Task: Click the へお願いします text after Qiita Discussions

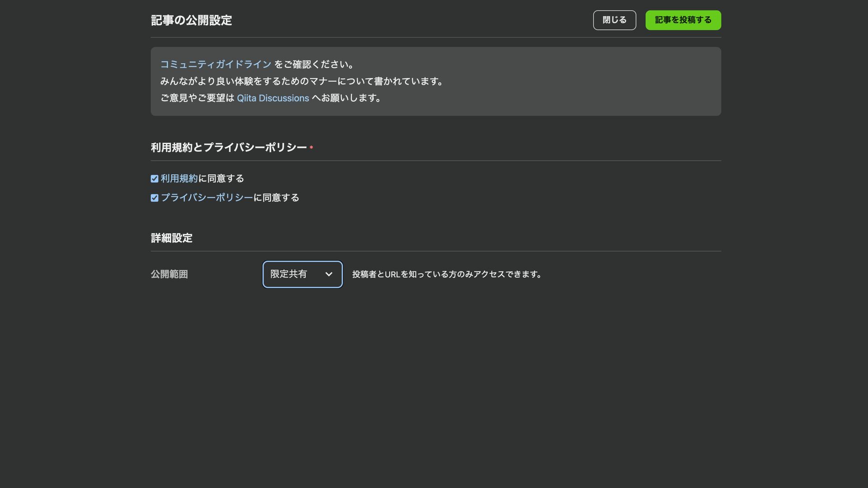Action: pos(347,98)
